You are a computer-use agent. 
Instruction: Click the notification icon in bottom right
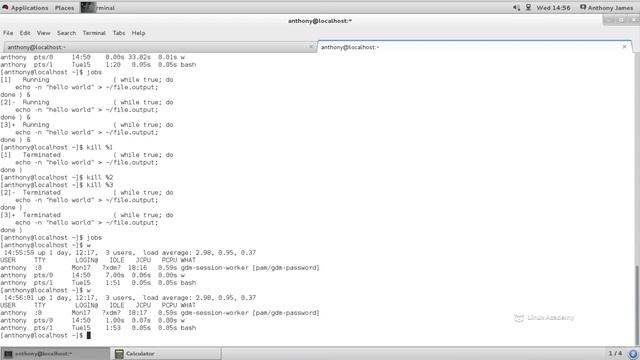pos(633,354)
